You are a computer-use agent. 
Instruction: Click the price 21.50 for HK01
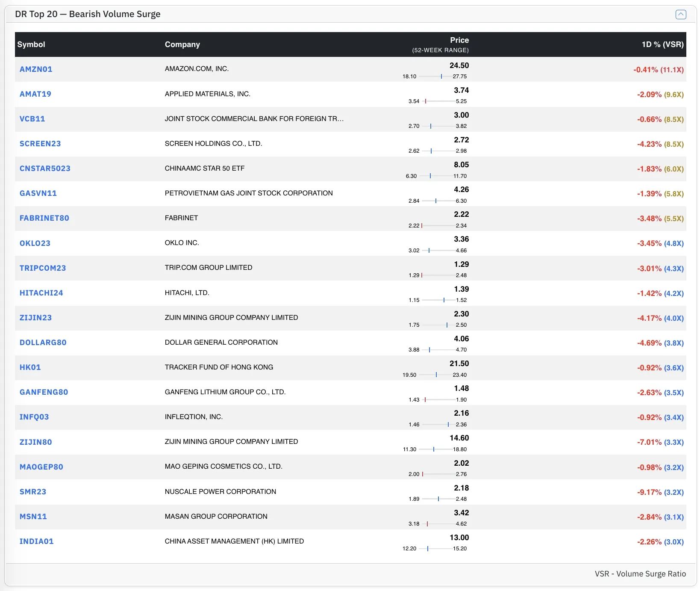point(459,363)
